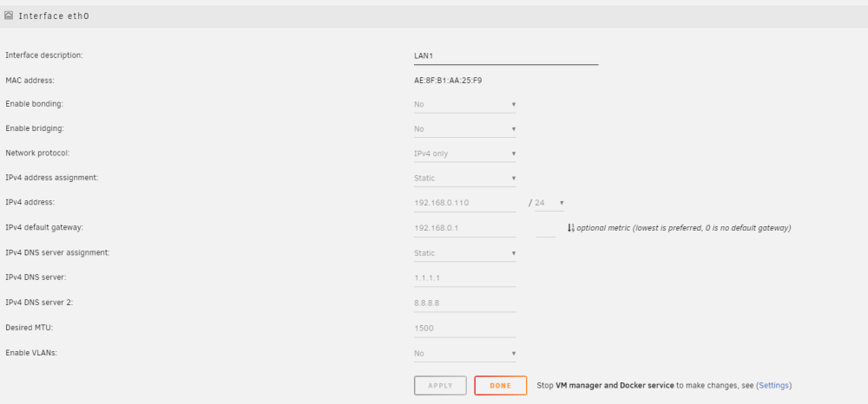Click the optional metric hint text
The image size is (868, 404).
tap(684, 228)
